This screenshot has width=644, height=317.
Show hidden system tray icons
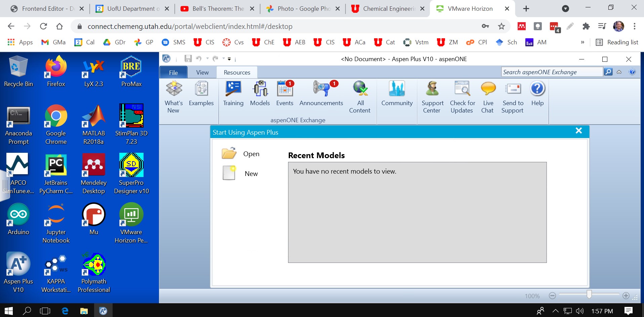(x=556, y=311)
